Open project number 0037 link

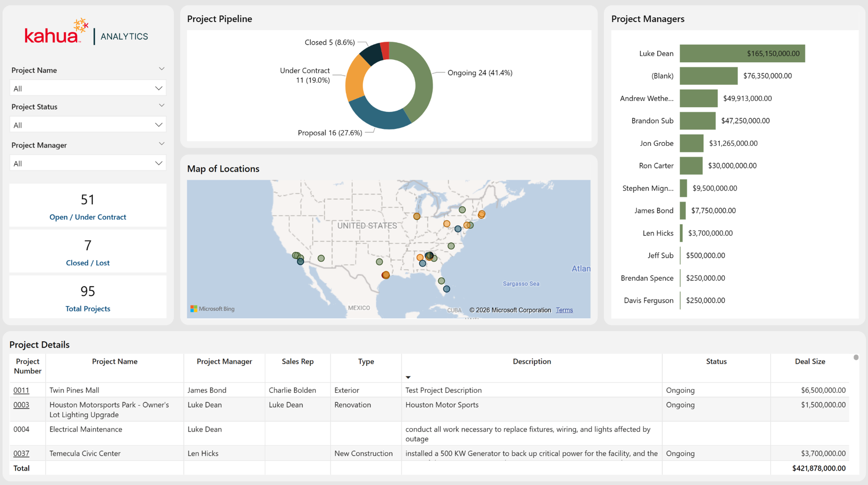point(21,453)
